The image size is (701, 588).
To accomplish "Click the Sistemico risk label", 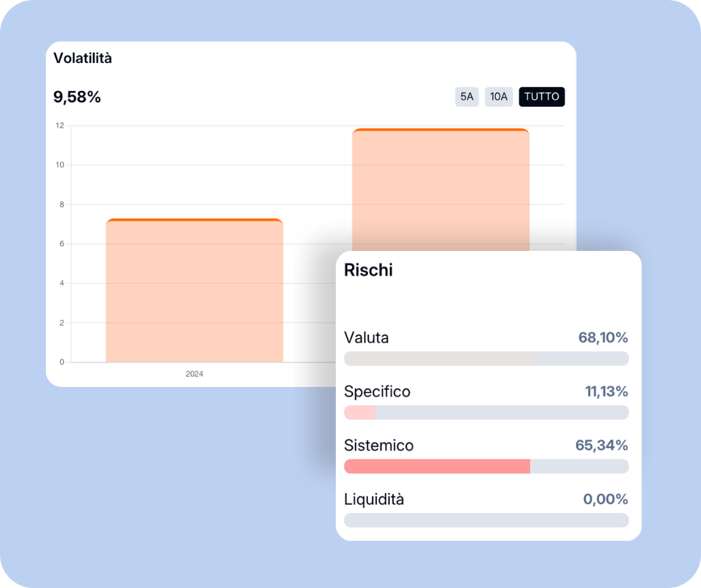I will pos(378,446).
